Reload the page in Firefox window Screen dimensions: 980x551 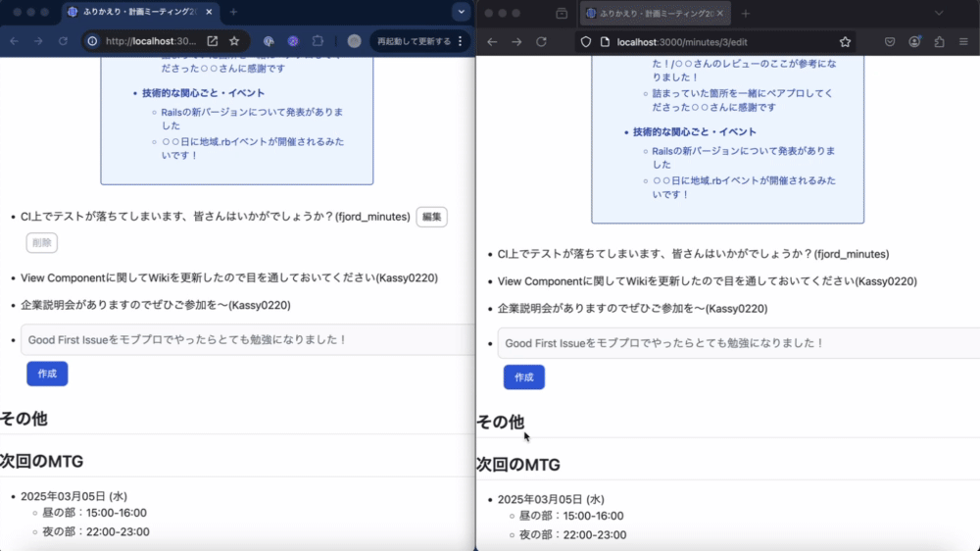(541, 42)
